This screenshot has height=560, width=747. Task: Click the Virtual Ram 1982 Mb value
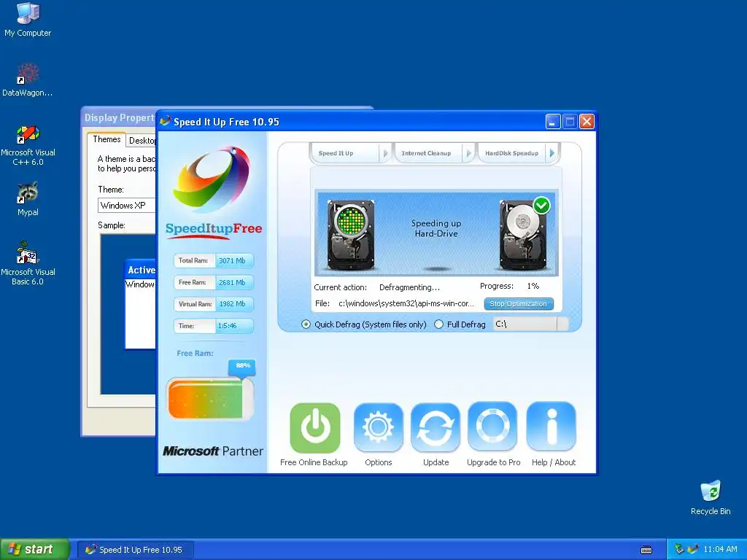click(x=232, y=304)
